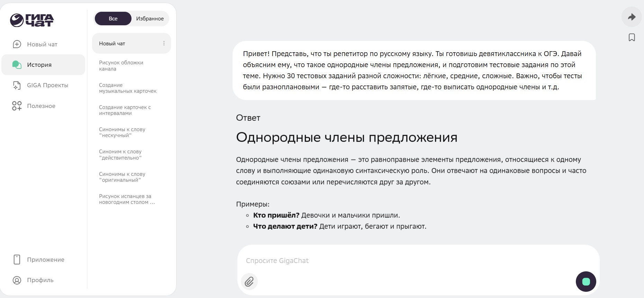644x298 pixels.
Task: Open chat Рисунок обложки канала
Action: 121,66
